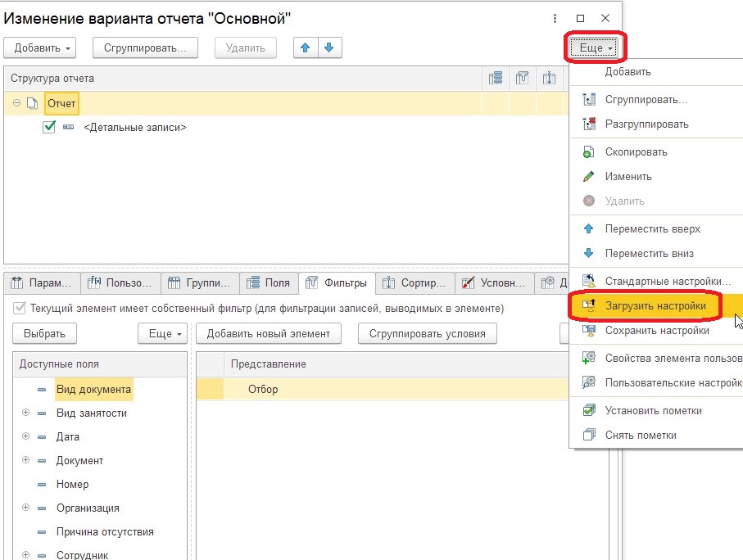743x560 pixels.
Task: Click the fields column header icon
Action: coord(495,78)
